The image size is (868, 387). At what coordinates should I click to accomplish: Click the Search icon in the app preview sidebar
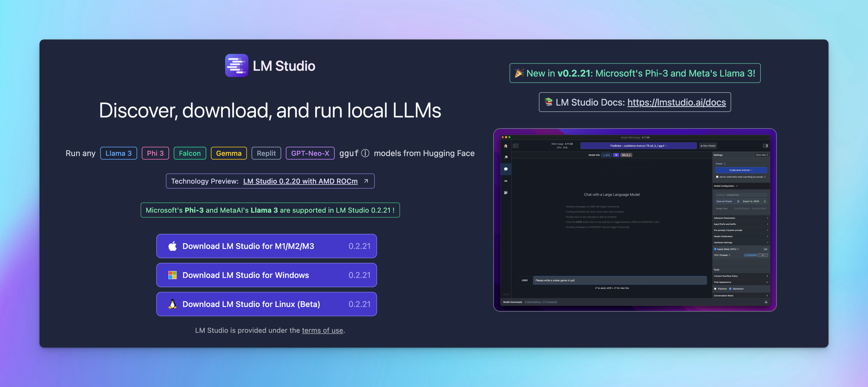click(506, 157)
